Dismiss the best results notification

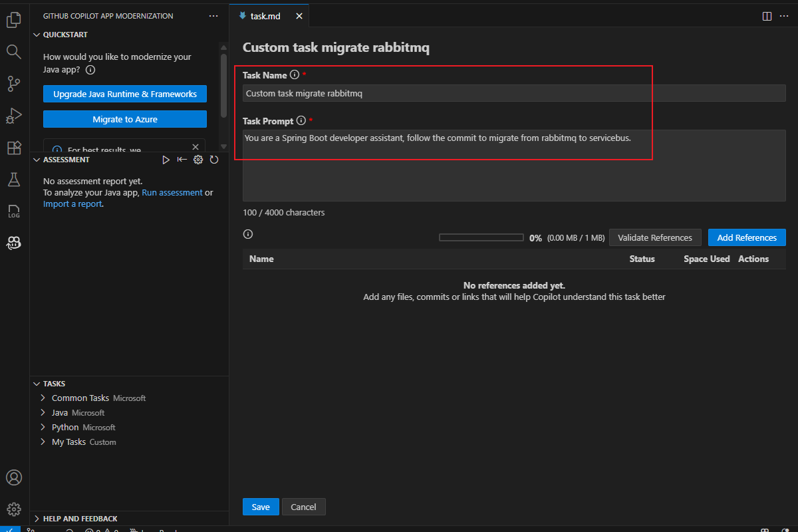196,146
